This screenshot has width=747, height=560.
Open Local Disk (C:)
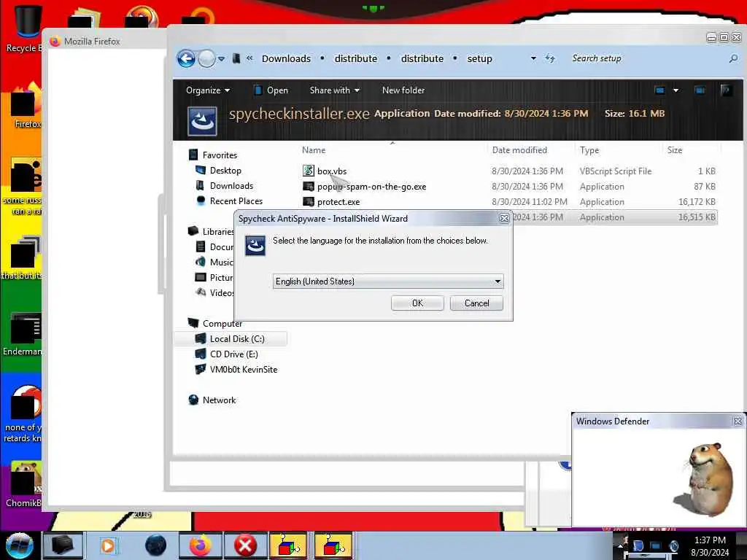pyautogui.click(x=237, y=338)
